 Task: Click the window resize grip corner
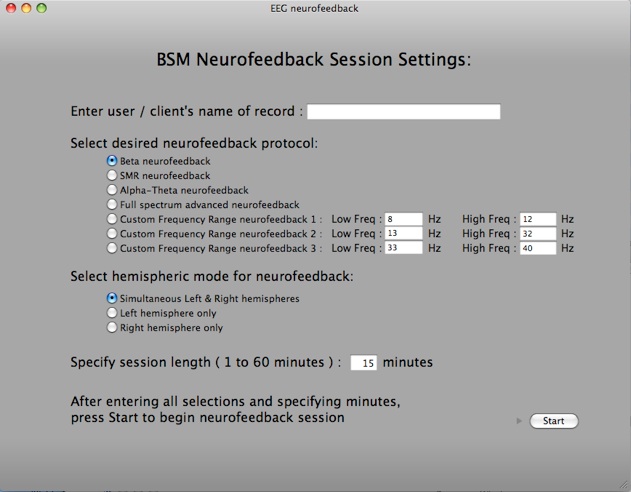pos(624,484)
